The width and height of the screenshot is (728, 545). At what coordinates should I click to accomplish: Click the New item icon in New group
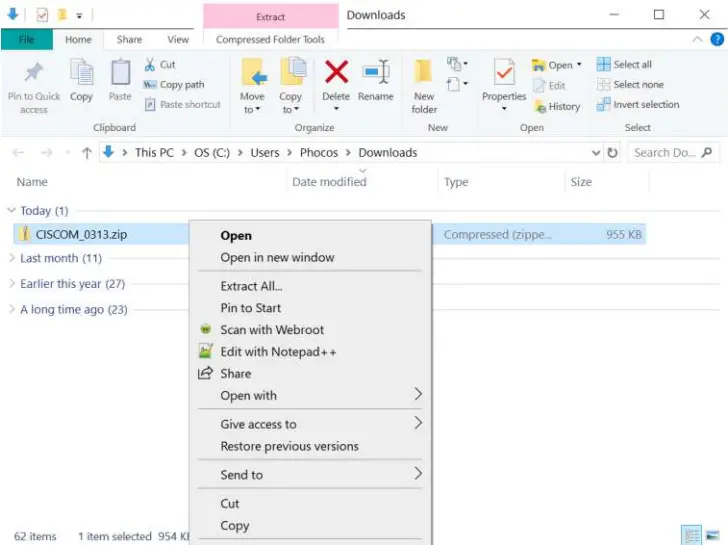click(454, 64)
